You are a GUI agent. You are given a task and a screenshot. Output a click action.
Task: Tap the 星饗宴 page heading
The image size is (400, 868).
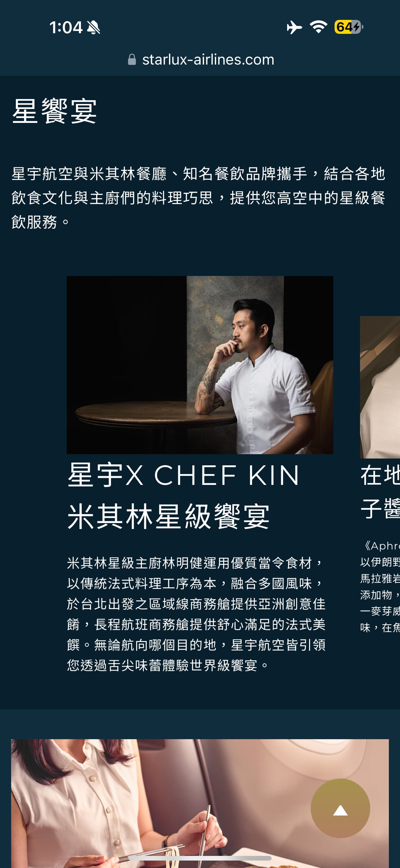54,111
